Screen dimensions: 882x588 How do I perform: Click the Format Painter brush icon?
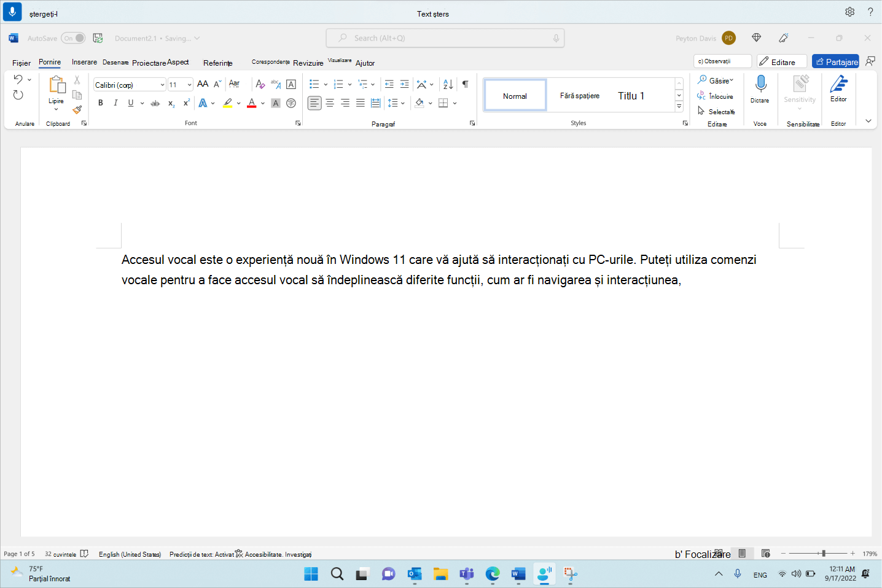coord(77,110)
